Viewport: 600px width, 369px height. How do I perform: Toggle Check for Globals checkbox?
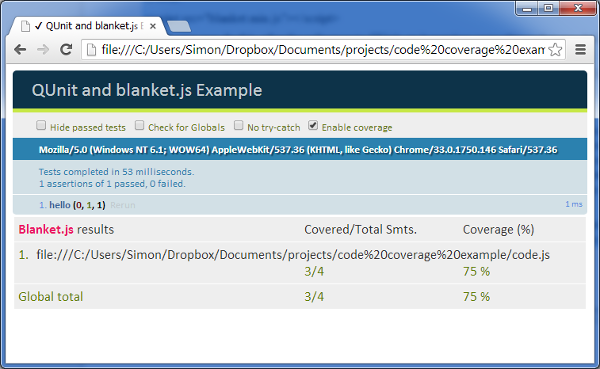[x=139, y=125]
